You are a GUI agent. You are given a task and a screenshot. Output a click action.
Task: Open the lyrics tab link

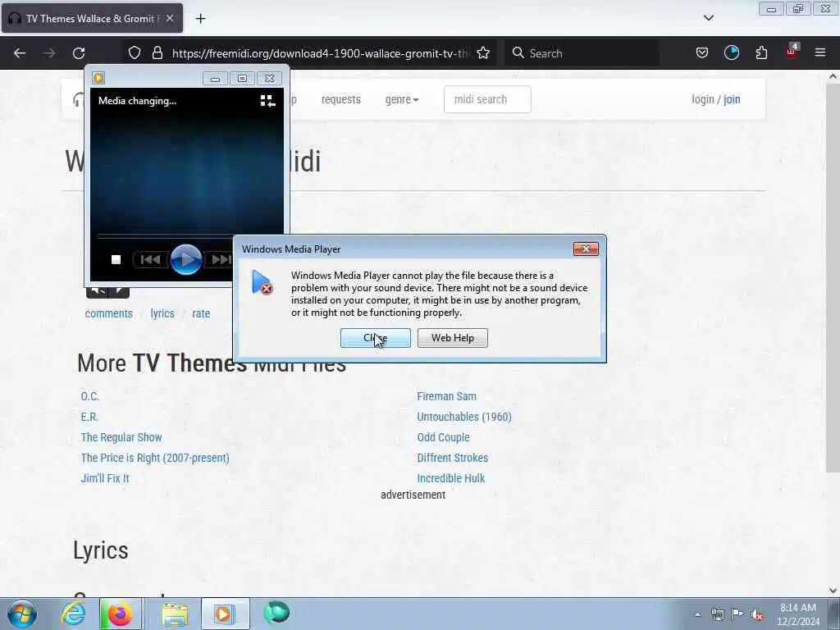162,313
